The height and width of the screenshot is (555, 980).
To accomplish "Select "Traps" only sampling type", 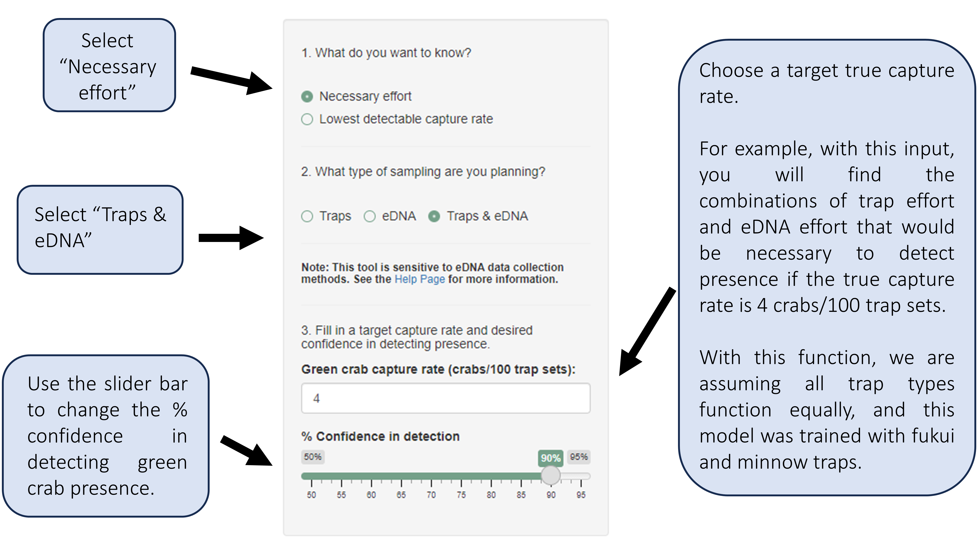I will pos(307,216).
